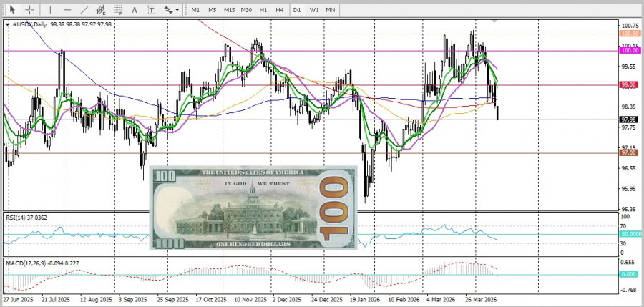This screenshot has height=307, width=644.
Task: Open the arrows objects dropdown
Action: pyautogui.click(x=171, y=10)
